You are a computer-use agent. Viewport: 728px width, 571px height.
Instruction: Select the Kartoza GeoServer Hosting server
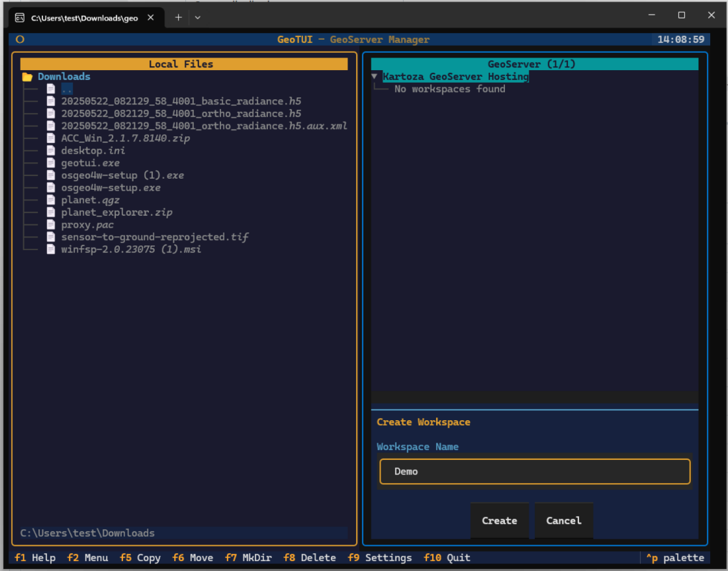[455, 77]
